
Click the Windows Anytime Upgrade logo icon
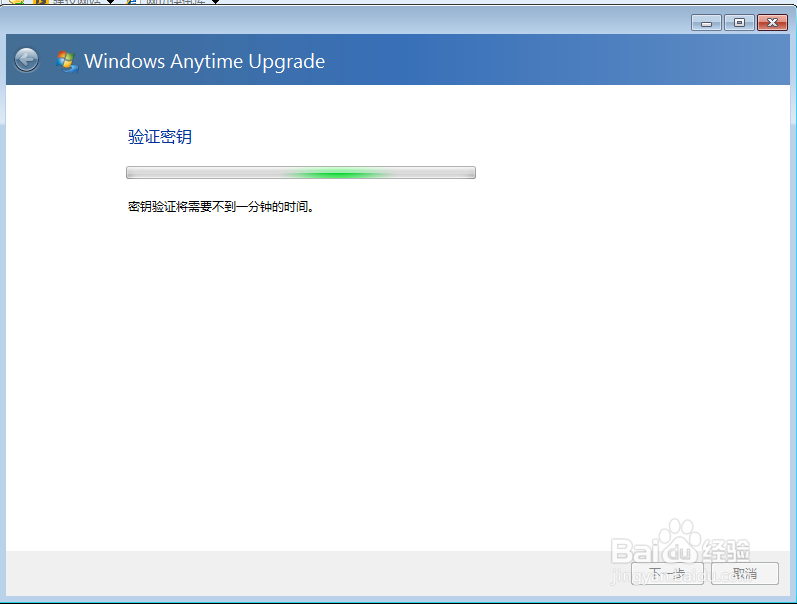pyautogui.click(x=67, y=62)
